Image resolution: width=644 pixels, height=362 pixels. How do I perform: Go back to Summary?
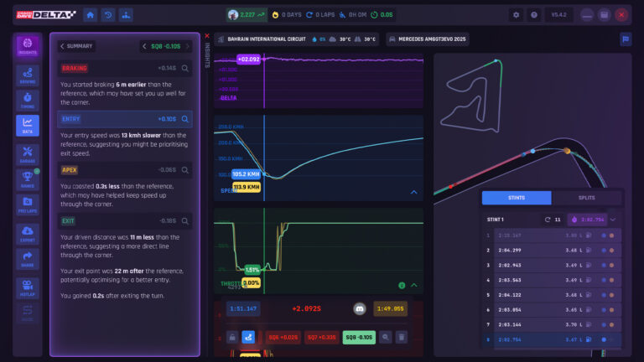point(76,46)
